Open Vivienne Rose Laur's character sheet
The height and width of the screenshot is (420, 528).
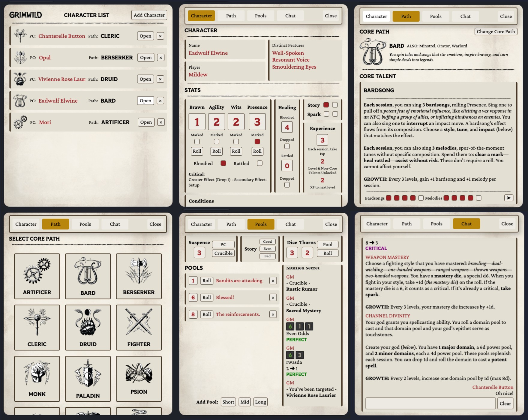click(145, 79)
